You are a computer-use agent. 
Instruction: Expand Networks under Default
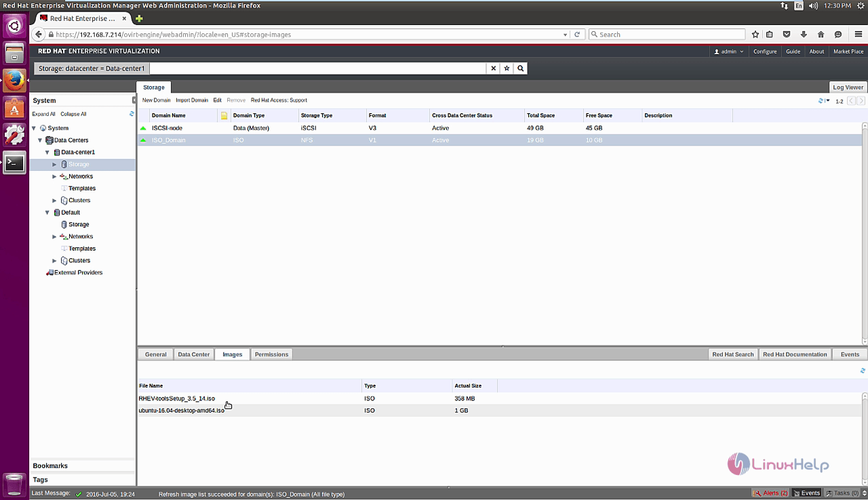[55, 236]
